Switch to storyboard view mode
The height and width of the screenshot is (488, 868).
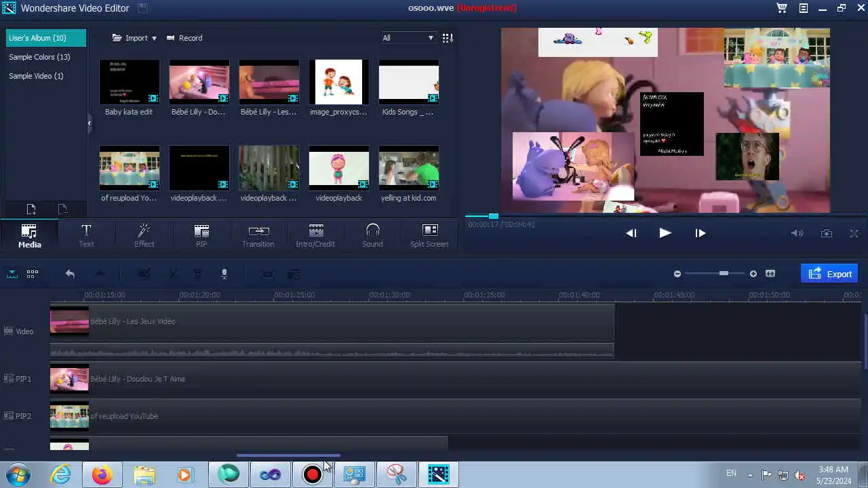[32, 274]
